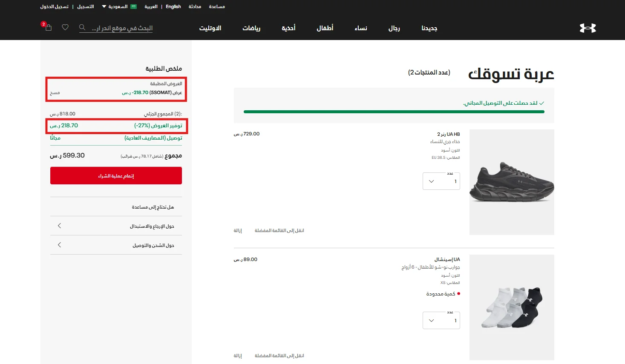Open the أطفال menu
The image size is (625, 364).
pyautogui.click(x=325, y=28)
